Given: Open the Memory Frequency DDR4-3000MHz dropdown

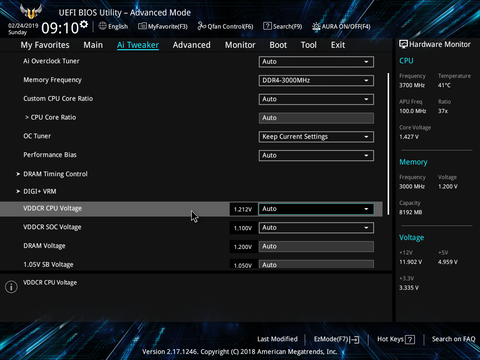Looking at the screenshot, I should [x=316, y=80].
